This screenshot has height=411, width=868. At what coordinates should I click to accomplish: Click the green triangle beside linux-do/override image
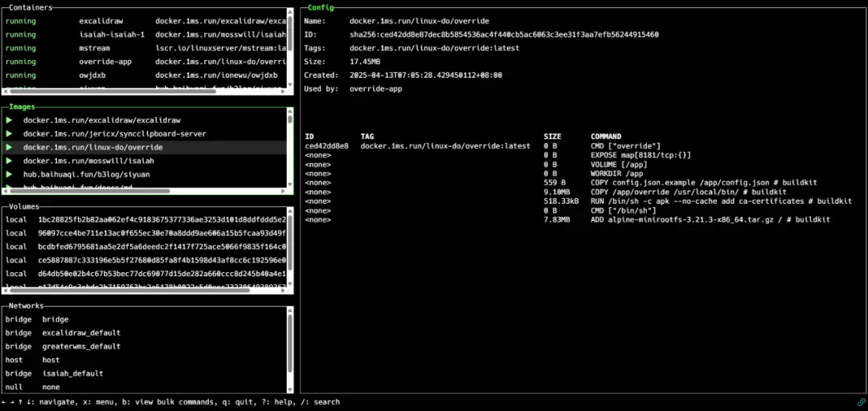[x=9, y=148]
